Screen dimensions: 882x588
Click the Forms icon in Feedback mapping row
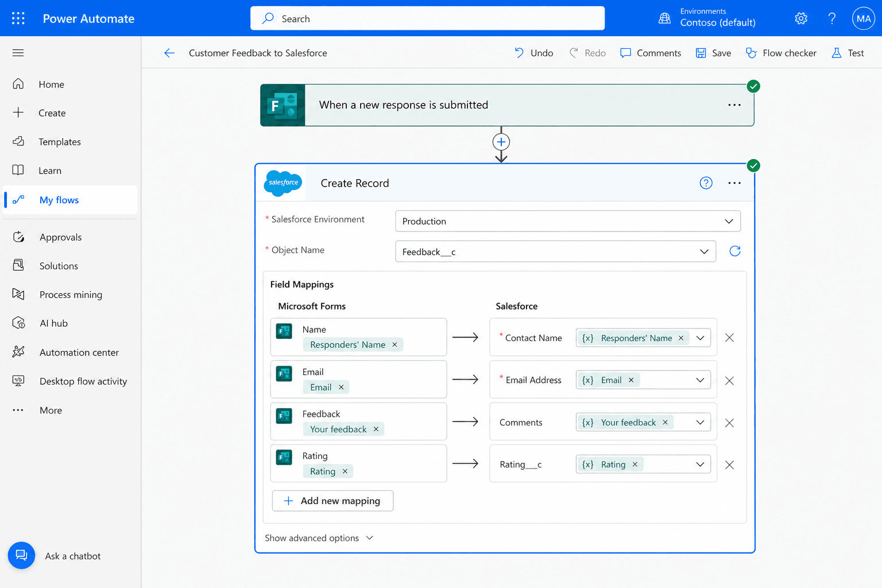[284, 416]
